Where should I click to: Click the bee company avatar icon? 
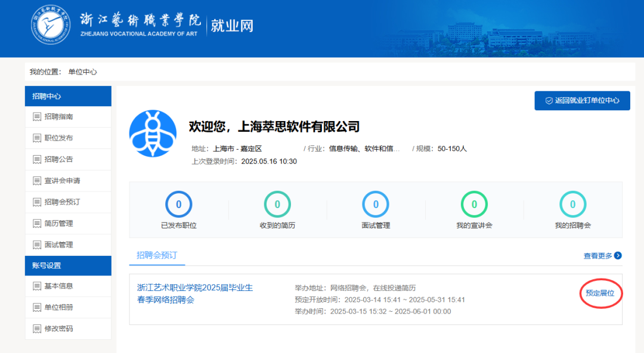coord(153,134)
